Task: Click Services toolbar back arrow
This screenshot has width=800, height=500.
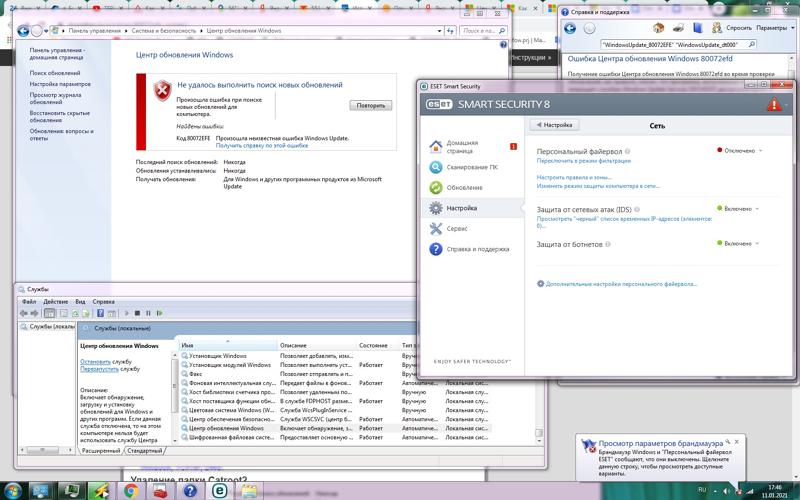Action: (23, 313)
